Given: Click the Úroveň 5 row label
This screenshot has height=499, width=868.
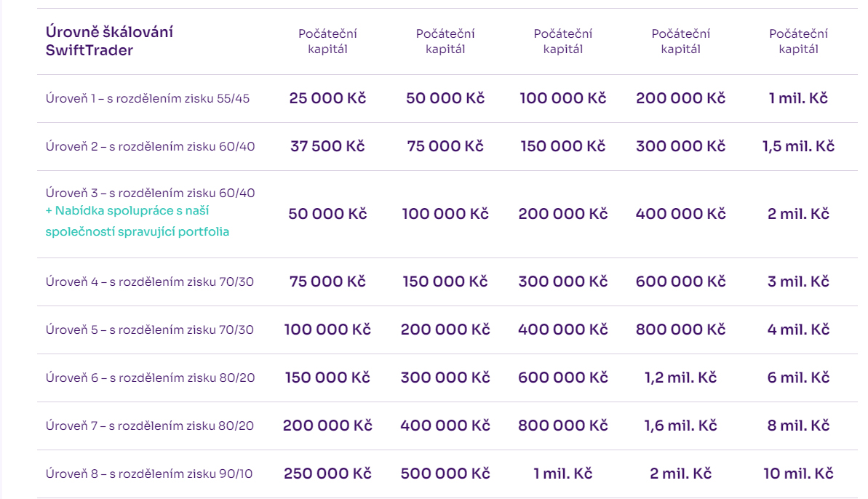Looking at the screenshot, I should click(x=150, y=330).
